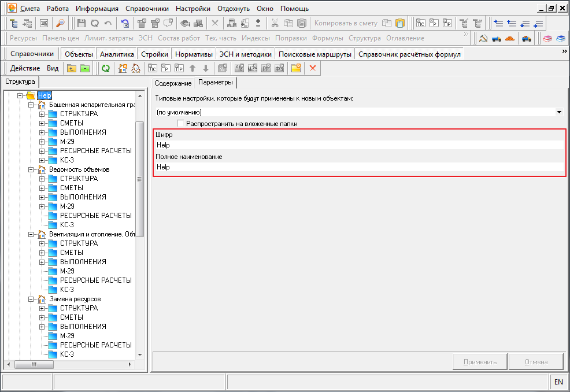Click the yellow folder-up icon

pos(71,68)
